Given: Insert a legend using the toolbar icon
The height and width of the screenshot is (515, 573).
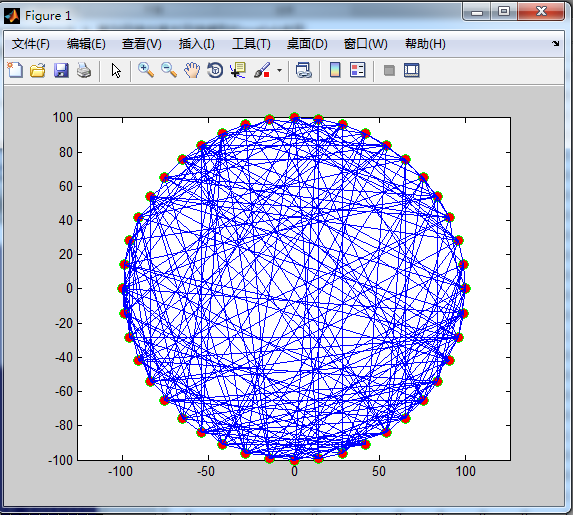Looking at the screenshot, I should coord(358,70).
